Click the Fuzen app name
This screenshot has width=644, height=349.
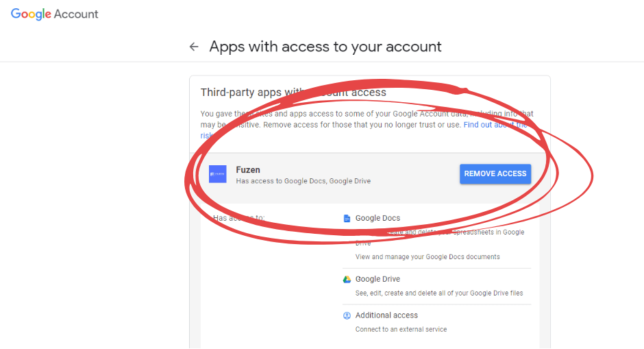[247, 170]
